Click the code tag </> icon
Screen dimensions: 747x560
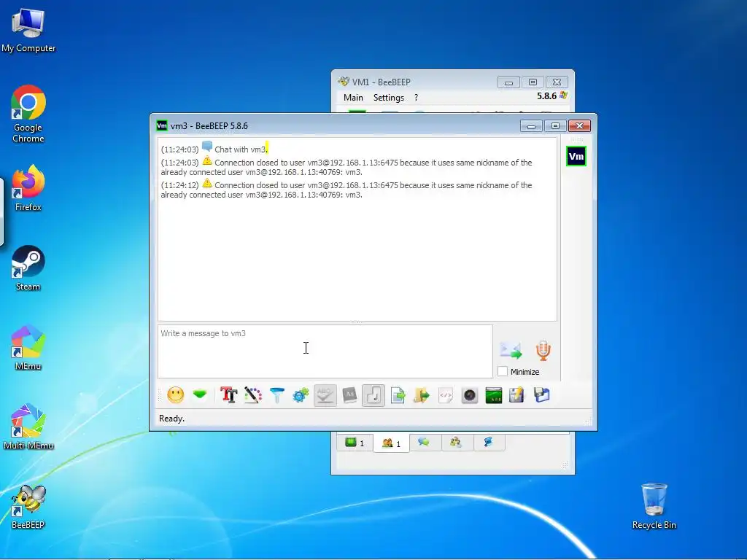pyautogui.click(x=446, y=395)
